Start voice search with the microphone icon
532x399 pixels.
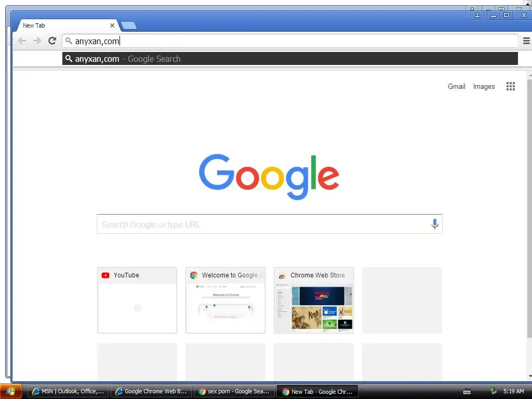coord(435,224)
